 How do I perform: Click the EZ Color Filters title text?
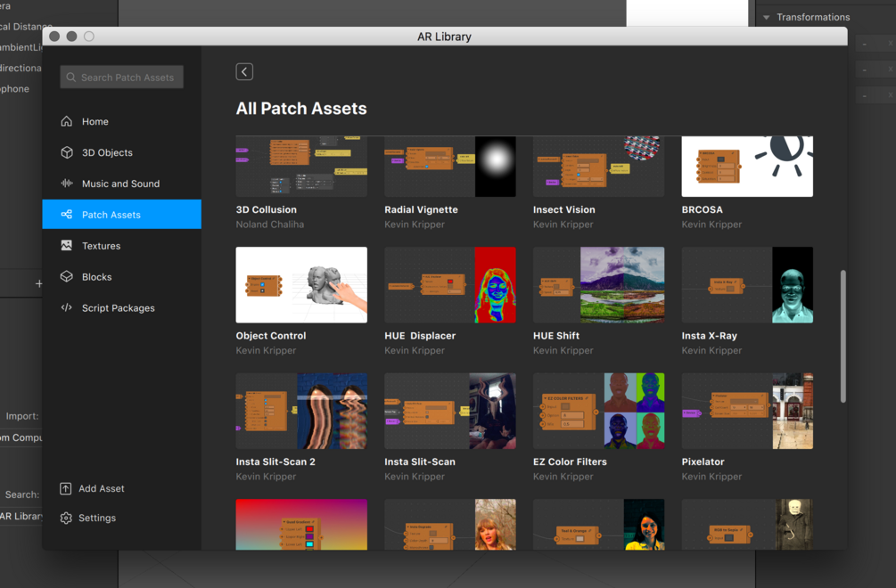[570, 461]
